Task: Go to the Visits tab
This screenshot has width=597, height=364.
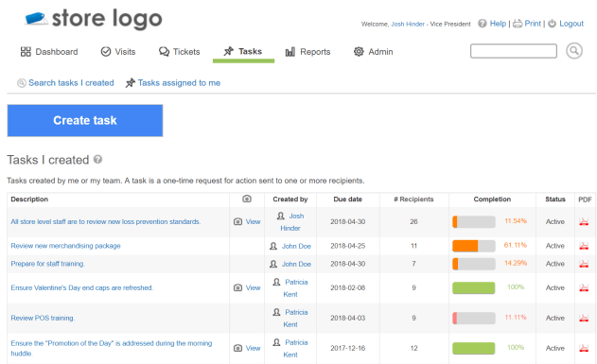Action: (x=118, y=52)
